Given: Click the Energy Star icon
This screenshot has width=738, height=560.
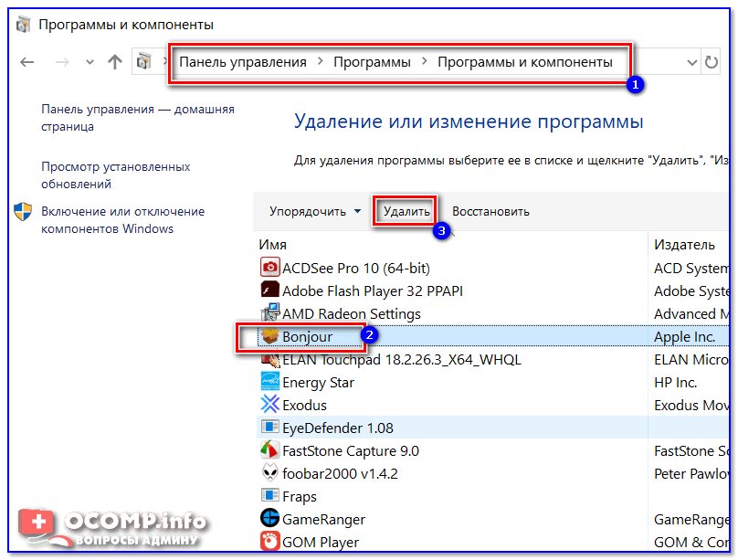Looking at the screenshot, I should pyautogui.click(x=270, y=381).
